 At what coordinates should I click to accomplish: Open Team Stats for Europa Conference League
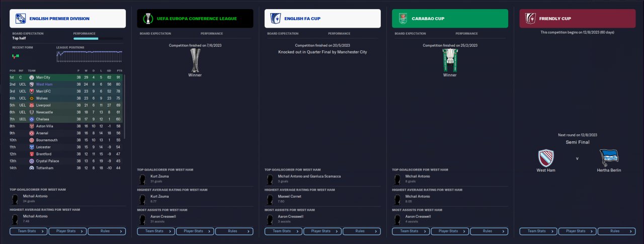(x=156, y=231)
